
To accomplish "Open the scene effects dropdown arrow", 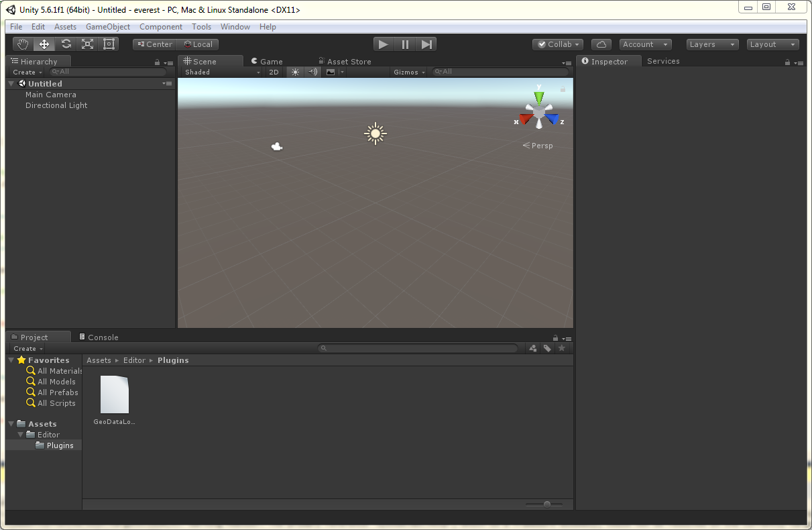I will click(x=342, y=72).
